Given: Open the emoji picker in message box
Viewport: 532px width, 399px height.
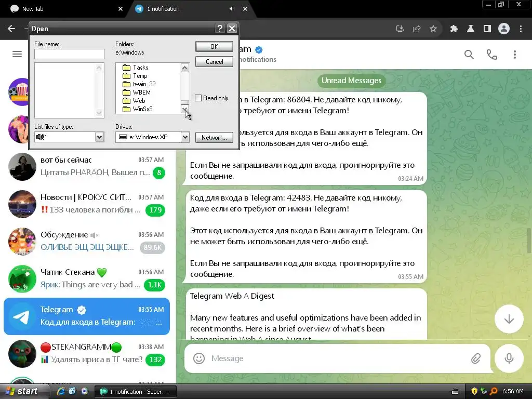Looking at the screenshot, I should click(199, 358).
